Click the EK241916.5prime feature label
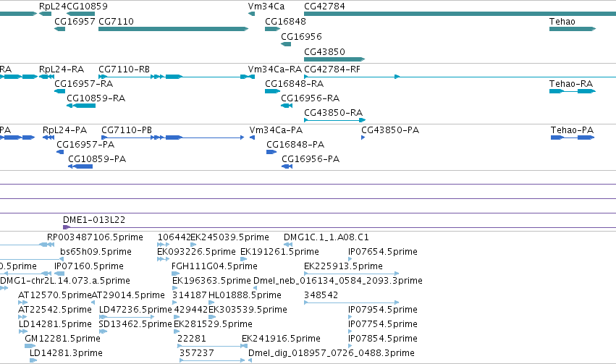The width and height of the screenshot is (616, 364). 281,339
